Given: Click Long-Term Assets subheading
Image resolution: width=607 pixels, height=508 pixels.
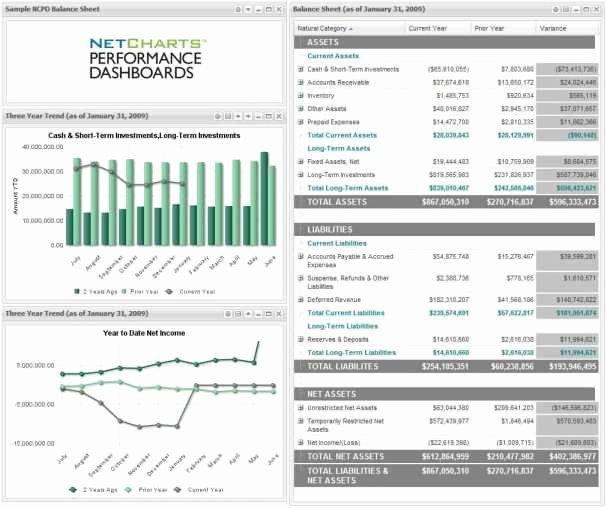Looking at the screenshot, I should click(x=339, y=148).
